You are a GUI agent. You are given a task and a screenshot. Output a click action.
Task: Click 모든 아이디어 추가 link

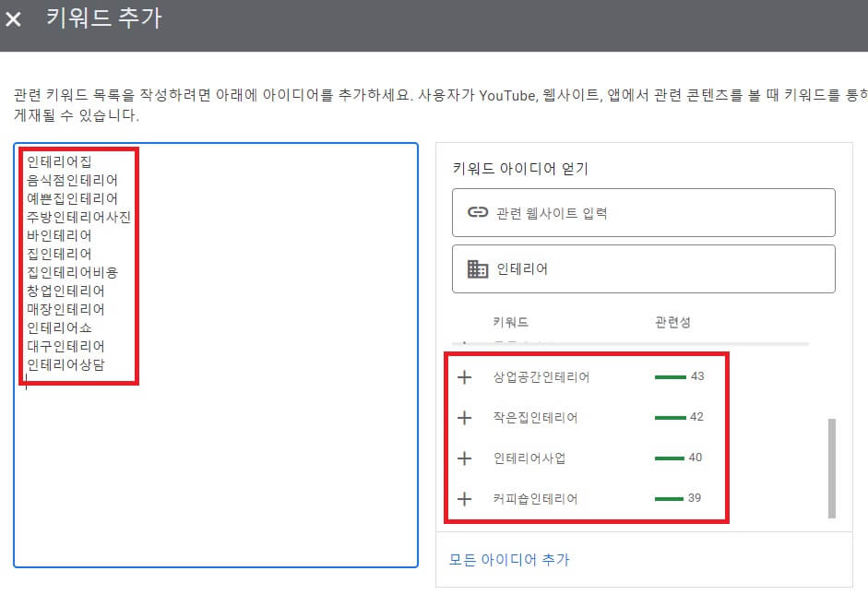(x=509, y=560)
